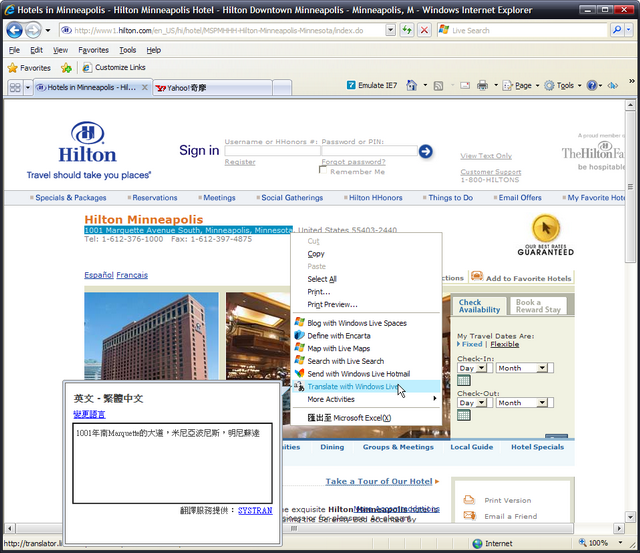Click the horizontal scrollbar right arrow

pos(620,528)
